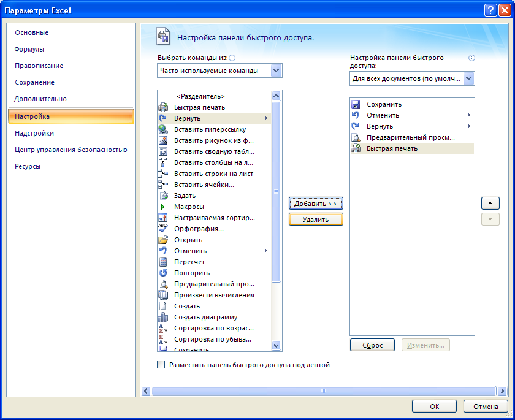Open the Для всех документов dropdown

[x=468, y=78]
